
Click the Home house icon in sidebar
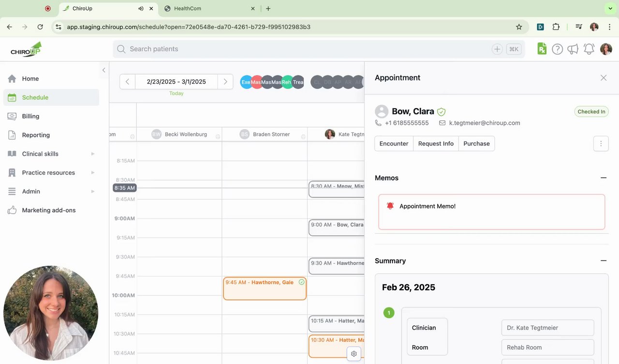12,78
